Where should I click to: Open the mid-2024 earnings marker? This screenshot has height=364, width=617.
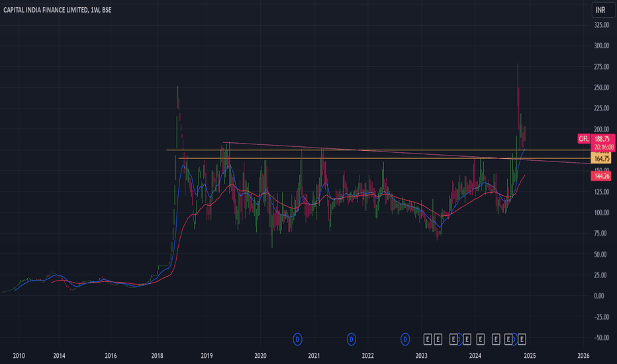pos(496,339)
